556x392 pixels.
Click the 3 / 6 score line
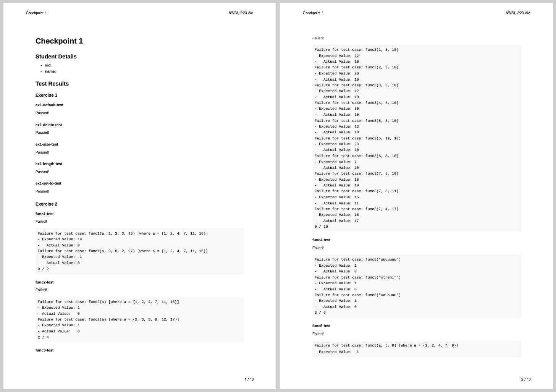pos(320,313)
